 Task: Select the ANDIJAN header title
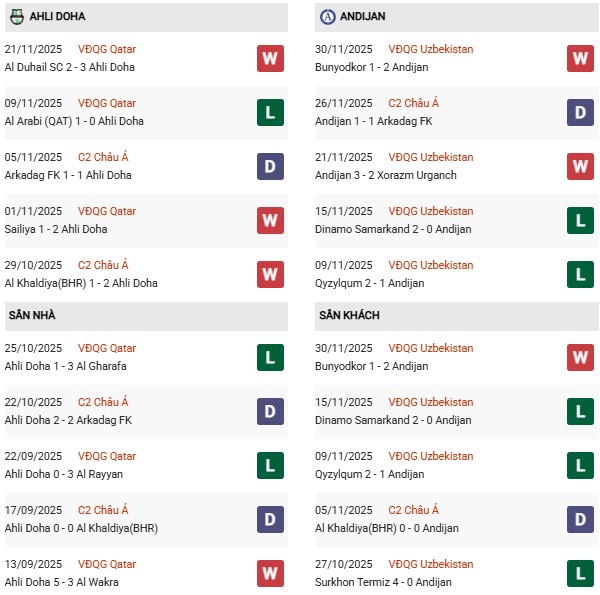[363, 17]
